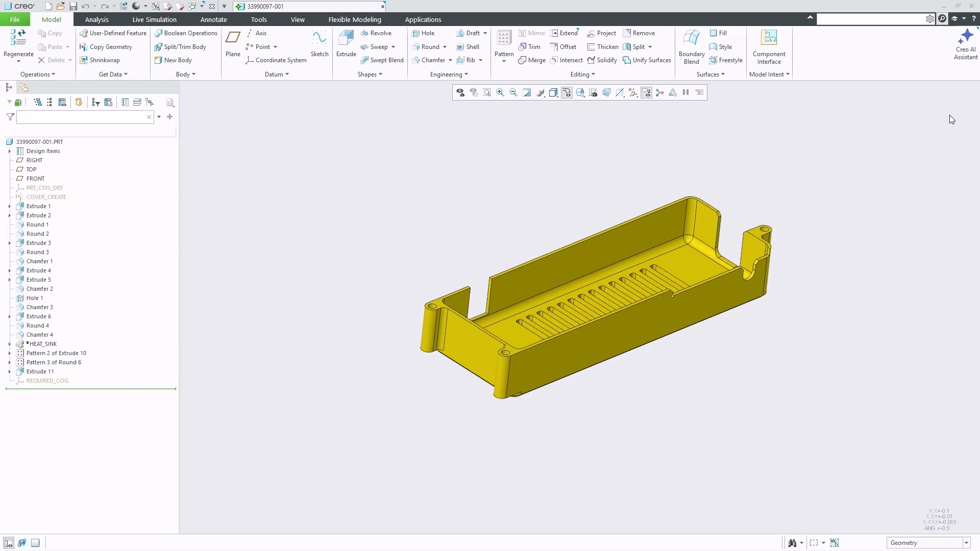980x551 pixels.
Task: Click the Regenerate icon
Action: [x=18, y=37]
